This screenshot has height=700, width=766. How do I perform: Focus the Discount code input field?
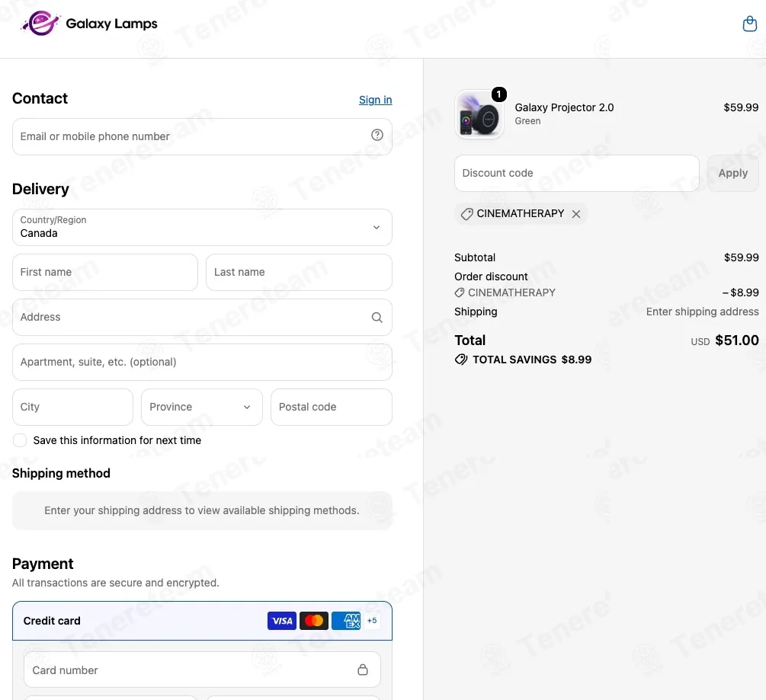click(576, 174)
